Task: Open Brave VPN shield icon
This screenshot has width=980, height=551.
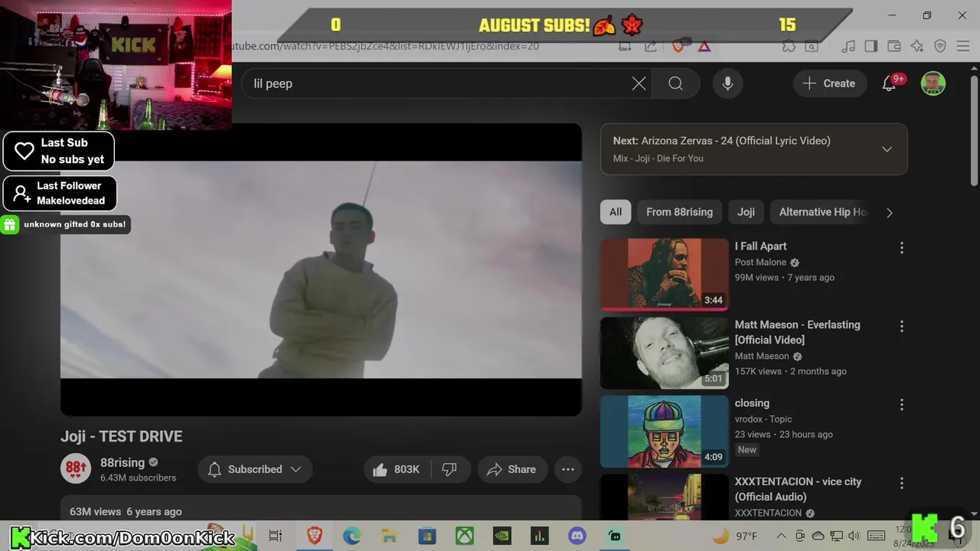Action: [940, 46]
